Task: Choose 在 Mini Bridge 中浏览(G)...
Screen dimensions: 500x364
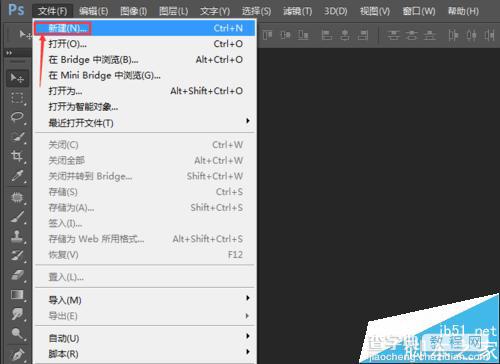Action: 145,75
